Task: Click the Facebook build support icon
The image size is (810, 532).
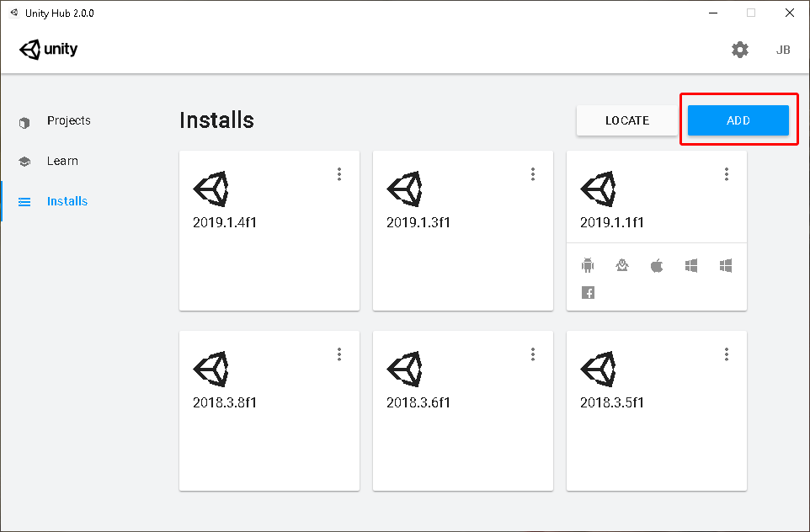Action: tap(588, 293)
